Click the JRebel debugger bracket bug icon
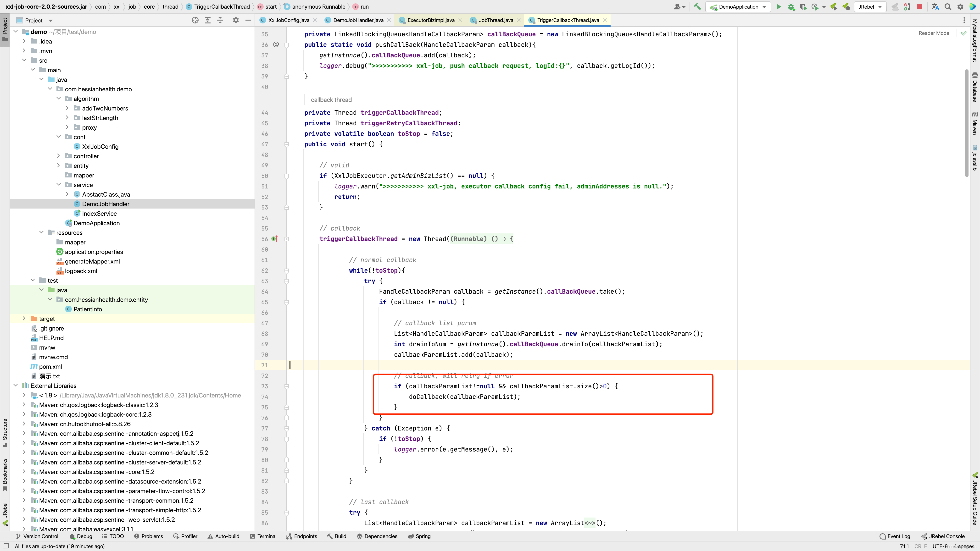This screenshot has width=980, height=551. tap(907, 6)
